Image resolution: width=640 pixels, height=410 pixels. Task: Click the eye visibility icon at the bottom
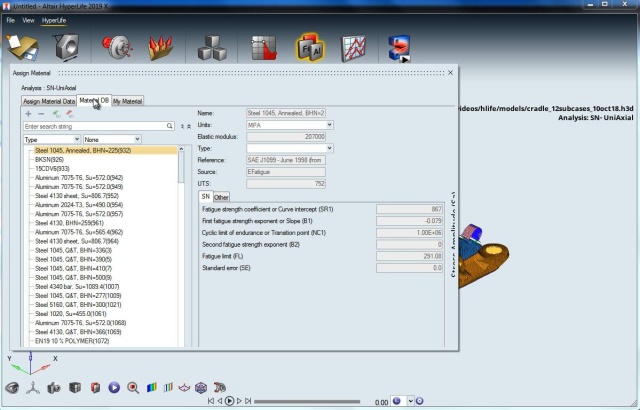[12, 388]
